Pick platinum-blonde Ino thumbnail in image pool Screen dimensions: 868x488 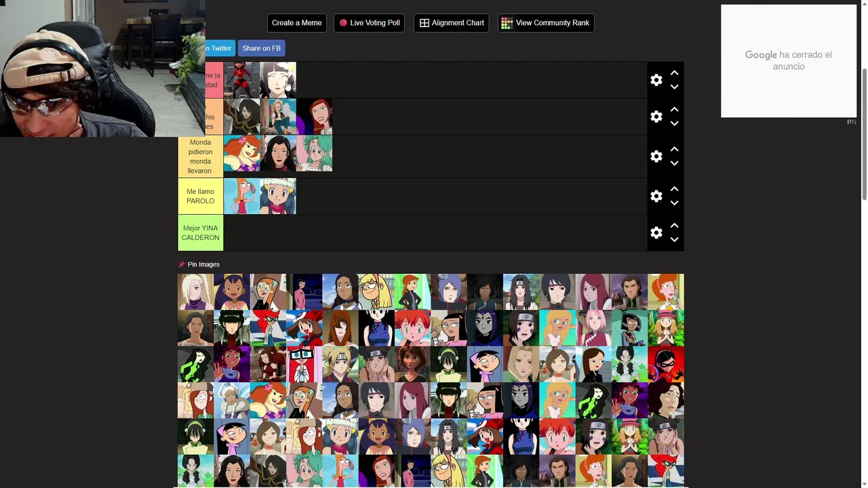click(195, 291)
